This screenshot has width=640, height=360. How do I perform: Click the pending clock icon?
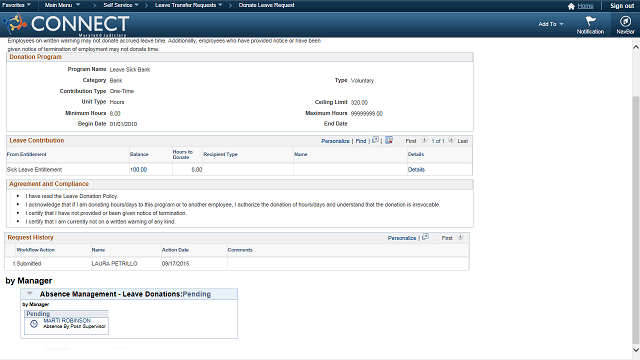(x=34, y=324)
